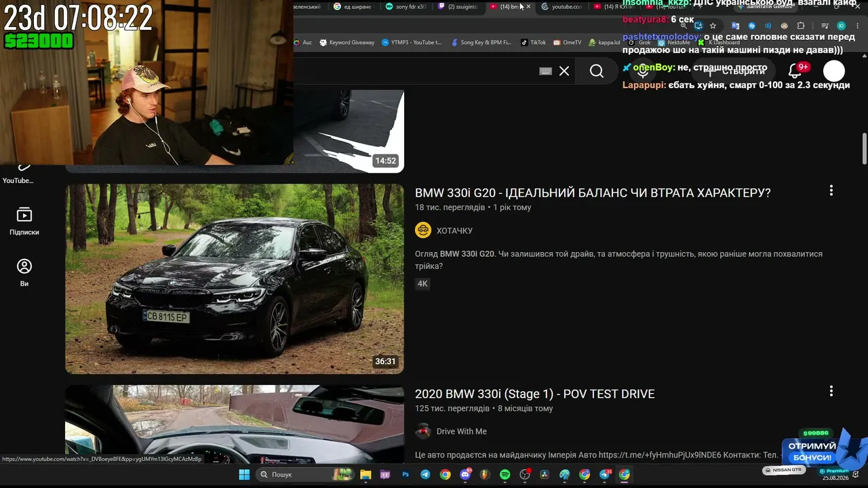Open the on-screen keyboard icon in search
This screenshot has height=488, width=868.
coord(546,71)
